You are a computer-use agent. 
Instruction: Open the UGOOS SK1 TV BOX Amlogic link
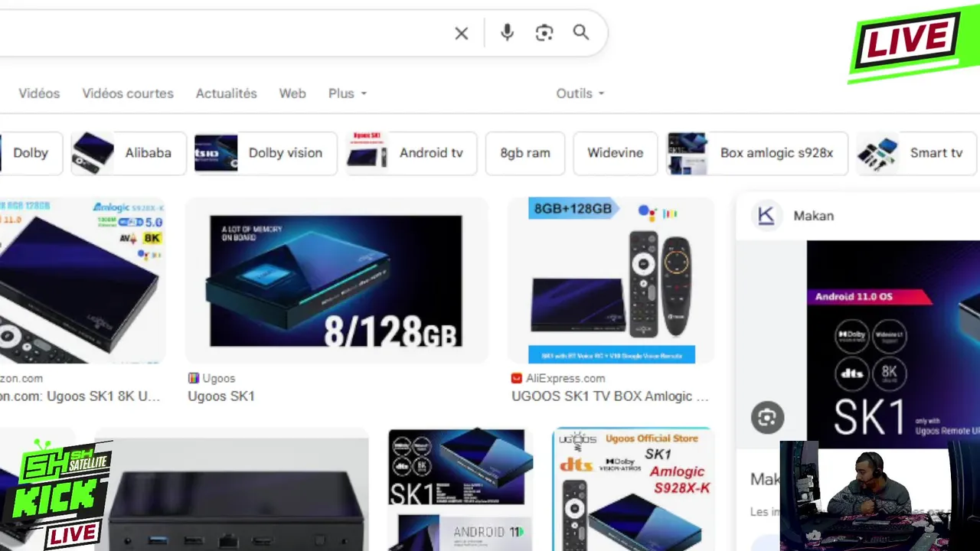click(x=610, y=396)
